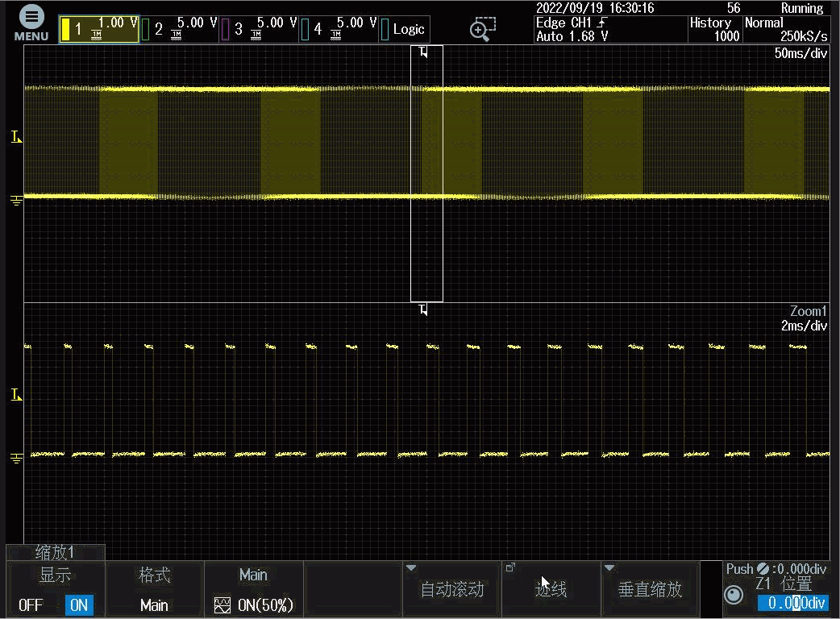Screen dimensions: 840x619
Task: Click the trigger level T marker in main window
Action: (x=16, y=139)
